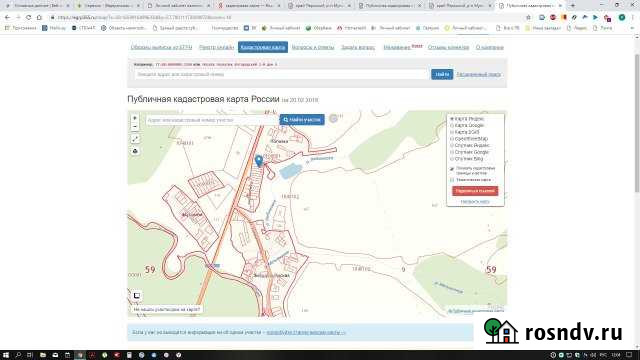Open the Chrome menu
Screen dimensions: 640x360
click(632, 18)
